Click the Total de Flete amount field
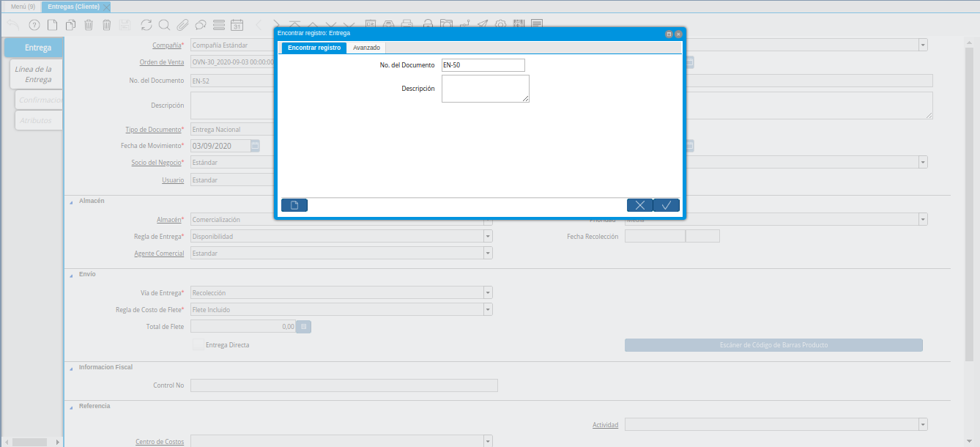 tap(243, 326)
